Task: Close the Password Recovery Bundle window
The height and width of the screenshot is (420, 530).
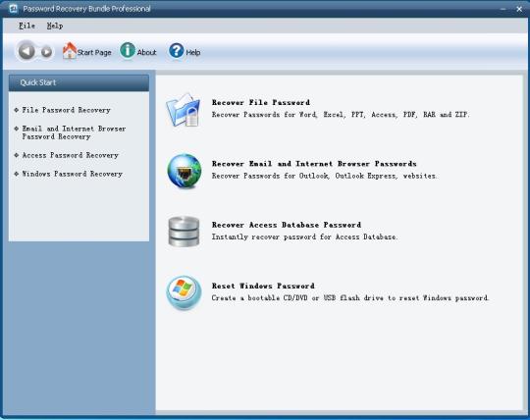Action: [519, 9]
